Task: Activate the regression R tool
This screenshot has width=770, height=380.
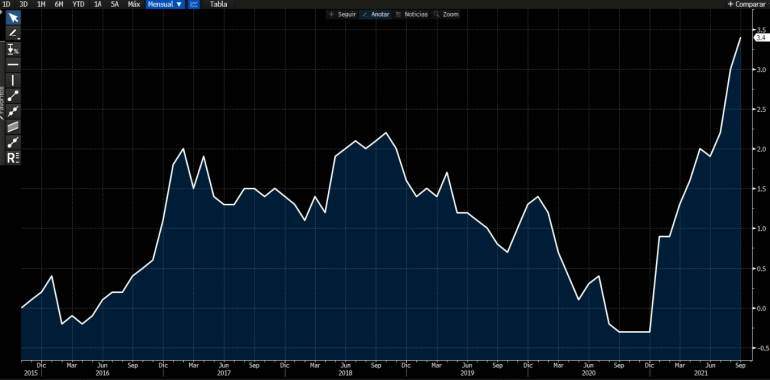Action: pos(13,158)
